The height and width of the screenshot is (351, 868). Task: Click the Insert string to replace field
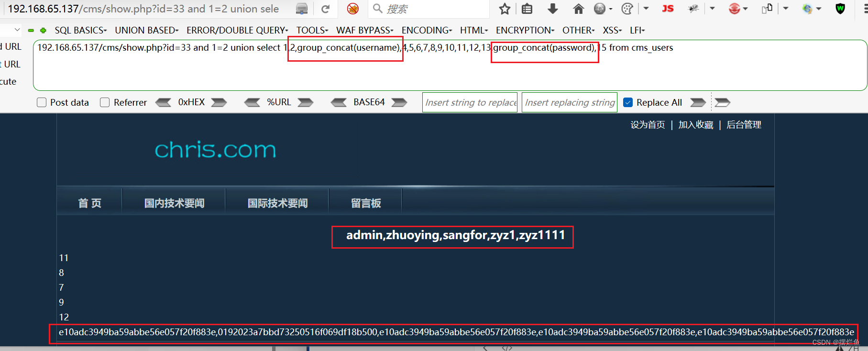pos(470,102)
